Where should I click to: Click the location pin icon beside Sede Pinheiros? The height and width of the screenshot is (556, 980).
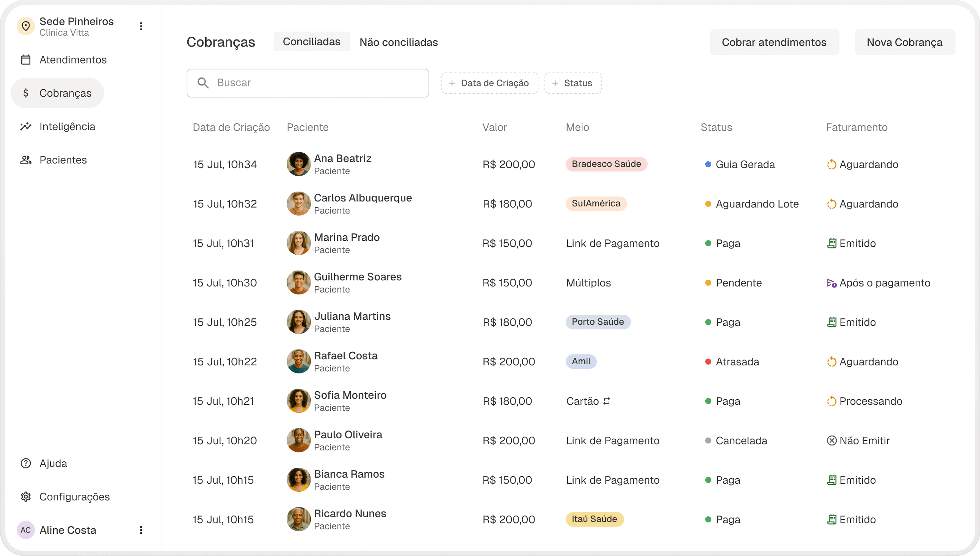click(26, 26)
